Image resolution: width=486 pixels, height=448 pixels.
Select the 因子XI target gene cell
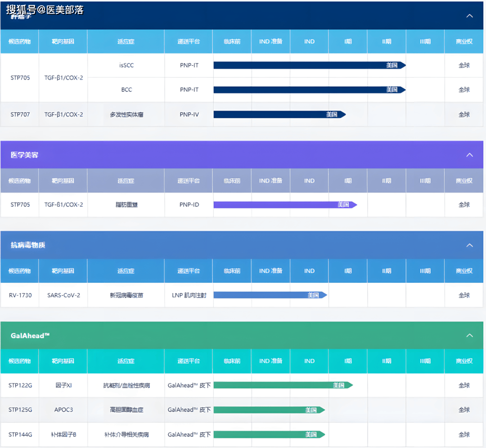(x=63, y=385)
